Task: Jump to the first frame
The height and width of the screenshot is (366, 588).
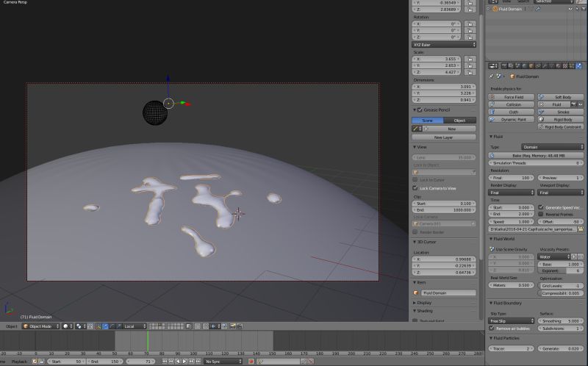Action: click(x=164, y=362)
